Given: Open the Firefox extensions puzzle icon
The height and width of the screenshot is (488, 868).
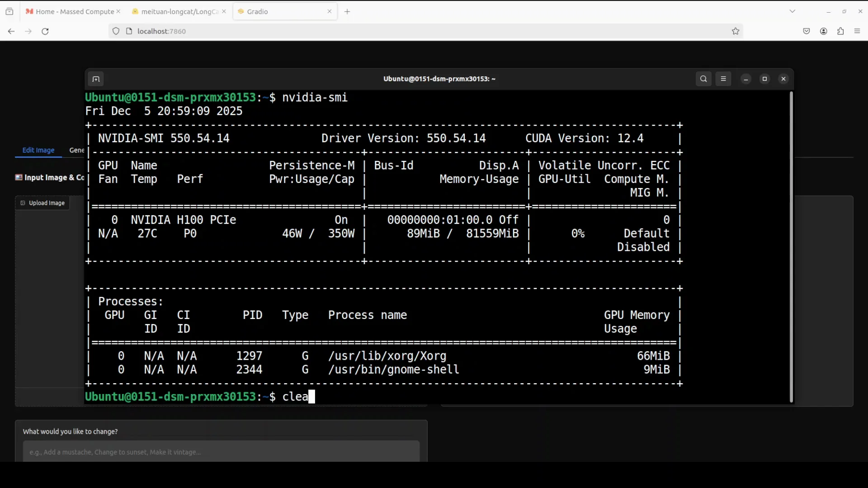Looking at the screenshot, I should (840, 31).
